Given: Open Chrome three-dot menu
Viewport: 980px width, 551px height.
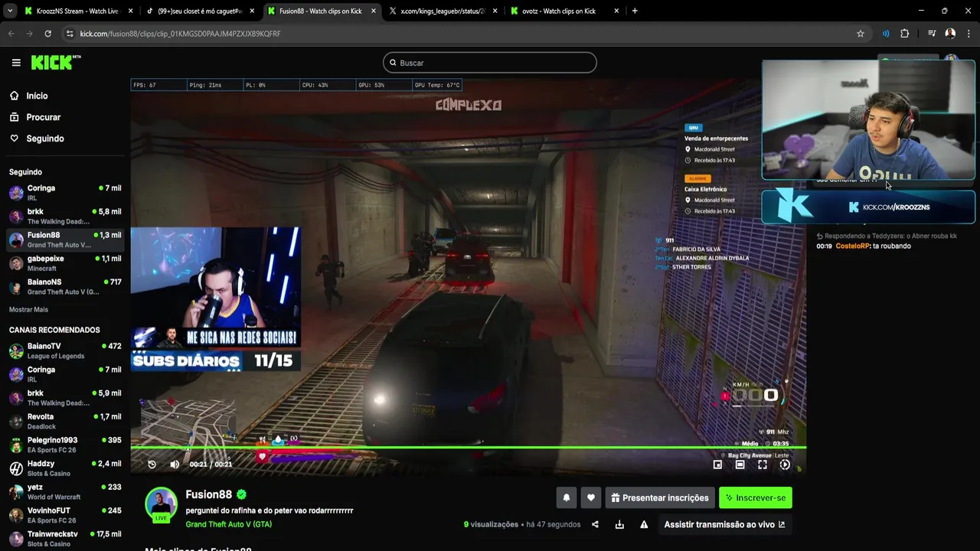Looking at the screenshot, I should (x=969, y=34).
